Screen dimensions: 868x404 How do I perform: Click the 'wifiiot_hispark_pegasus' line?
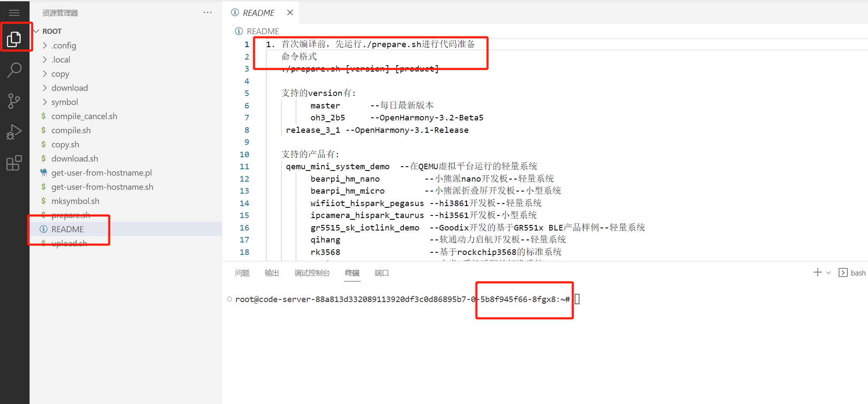click(x=426, y=203)
